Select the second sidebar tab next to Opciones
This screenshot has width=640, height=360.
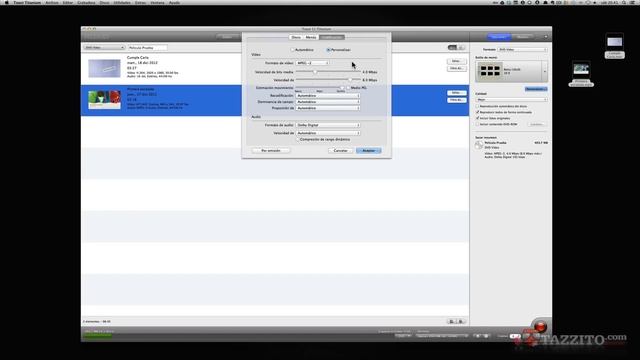click(x=523, y=37)
